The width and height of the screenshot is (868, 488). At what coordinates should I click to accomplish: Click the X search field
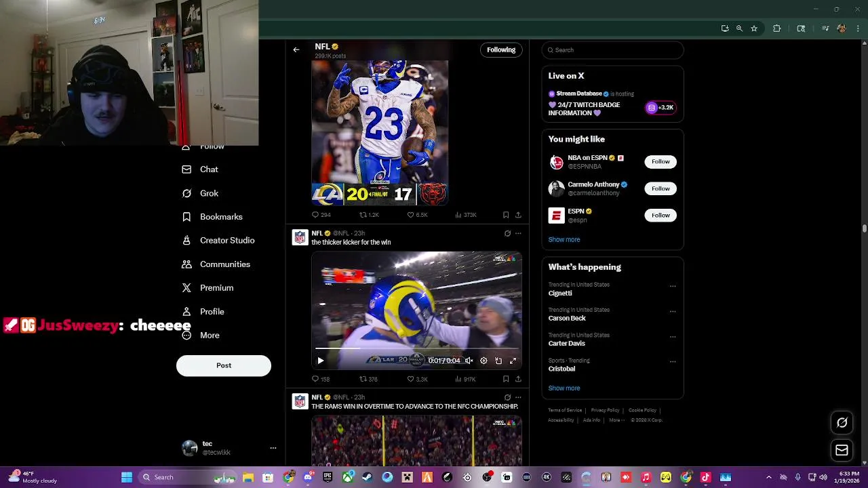pyautogui.click(x=612, y=49)
